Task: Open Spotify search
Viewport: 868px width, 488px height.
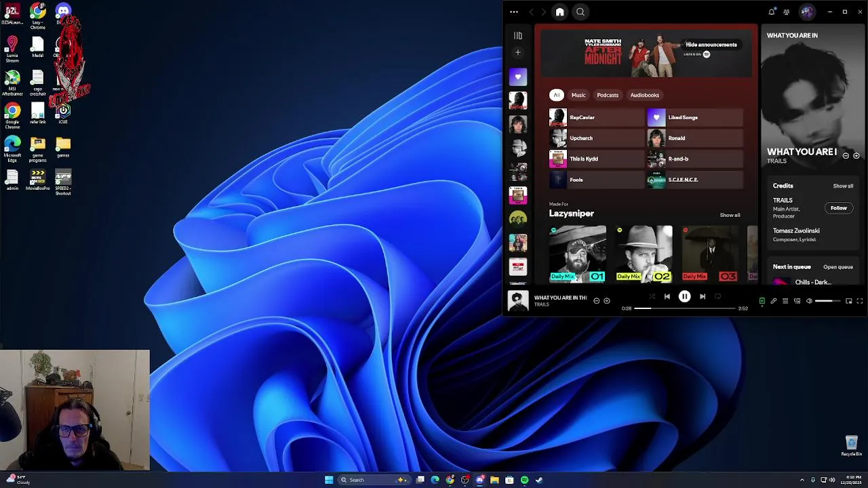Action: tap(580, 12)
